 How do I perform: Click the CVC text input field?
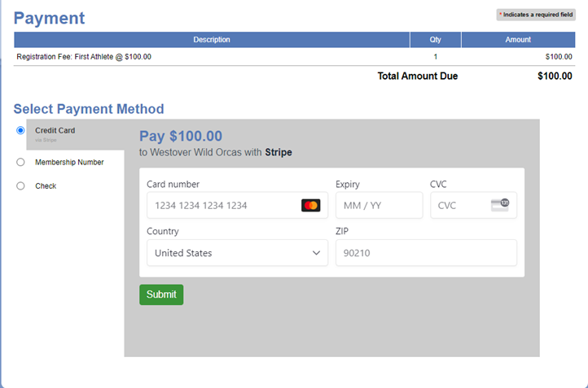click(460, 206)
